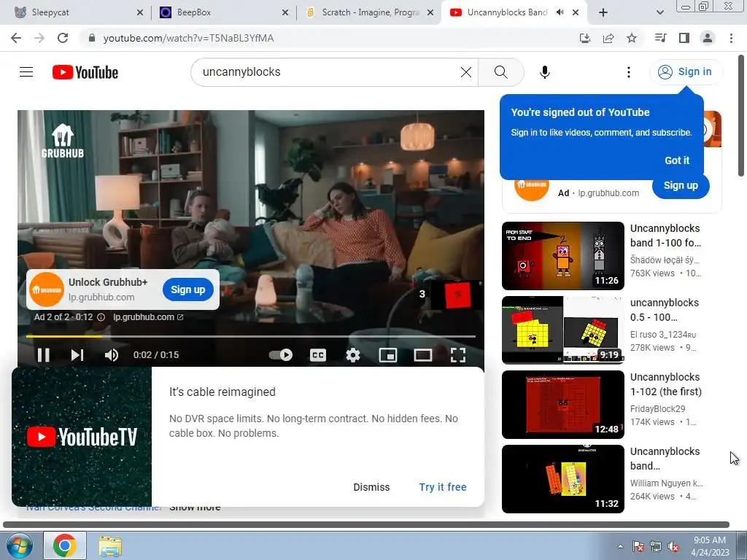
Task: Open lp.grubhub.com link below the ad counter
Action: 147,317
